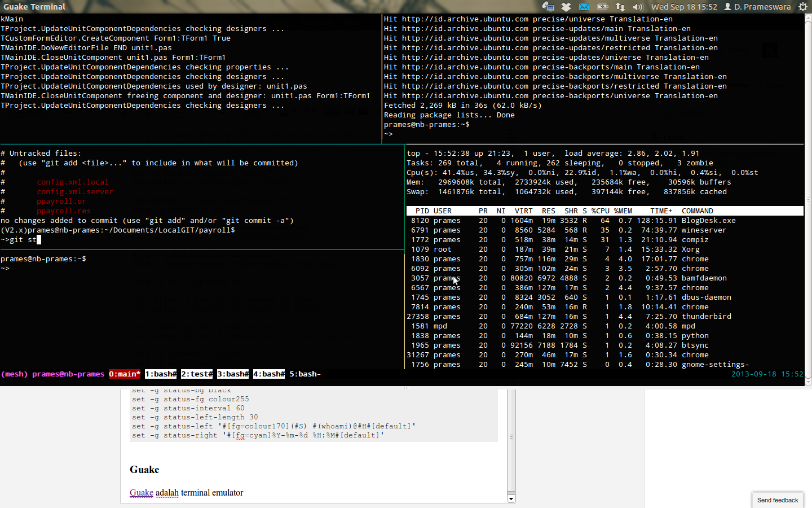
Task: Click the 'Reading package lists... Done' line
Action: pos(449,115)
